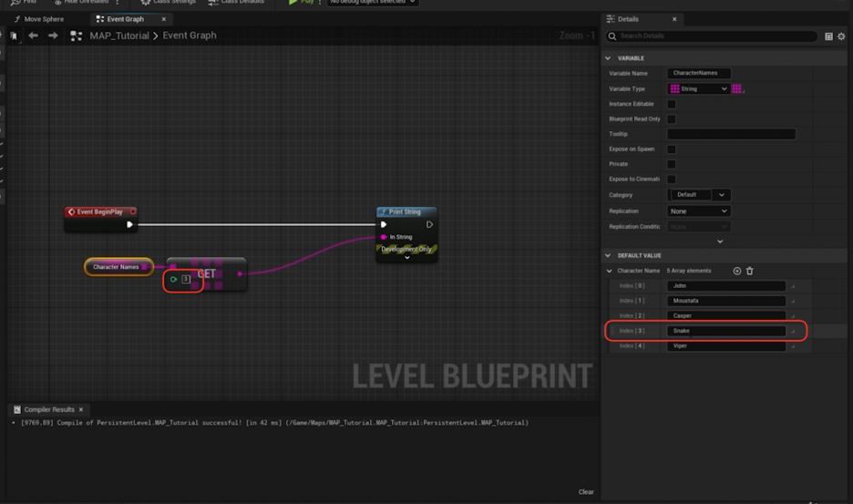The width and height of the screenshot is (853, 504).
Task: Clear the compiler results log
Action: 586,492
